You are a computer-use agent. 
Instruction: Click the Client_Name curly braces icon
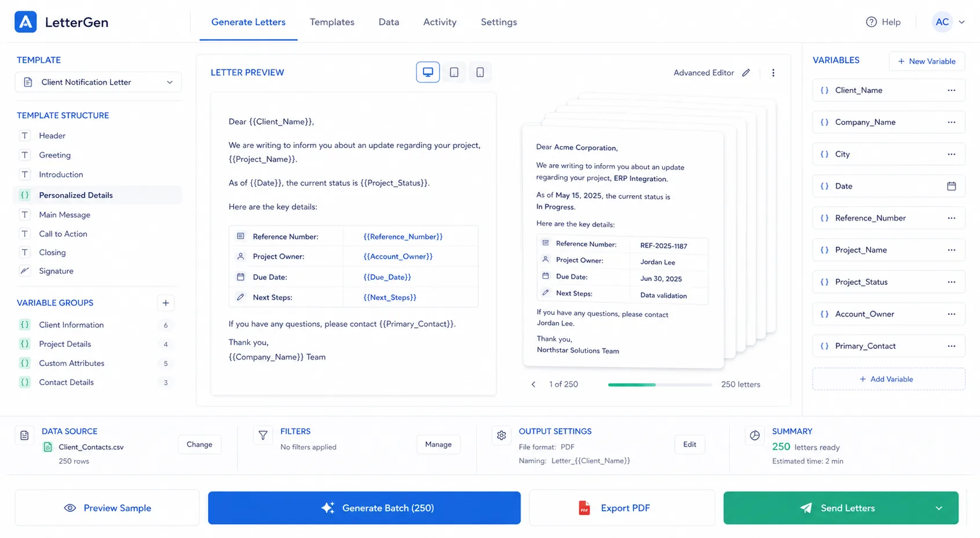(x=825, y=90)
